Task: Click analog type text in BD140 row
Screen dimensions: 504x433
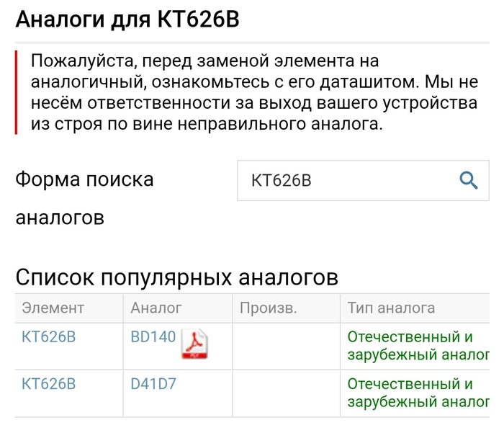Action: [x=418, y=346]
